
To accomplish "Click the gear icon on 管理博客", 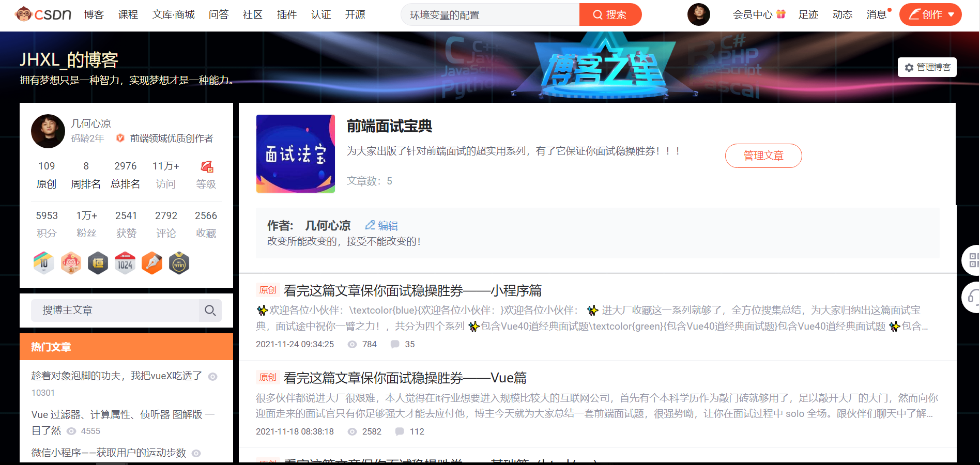I will 910,67.
